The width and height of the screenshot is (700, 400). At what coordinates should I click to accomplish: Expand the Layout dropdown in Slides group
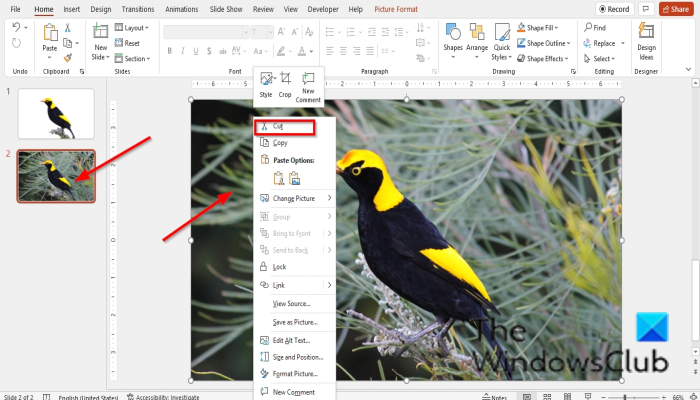pos(134,28)
